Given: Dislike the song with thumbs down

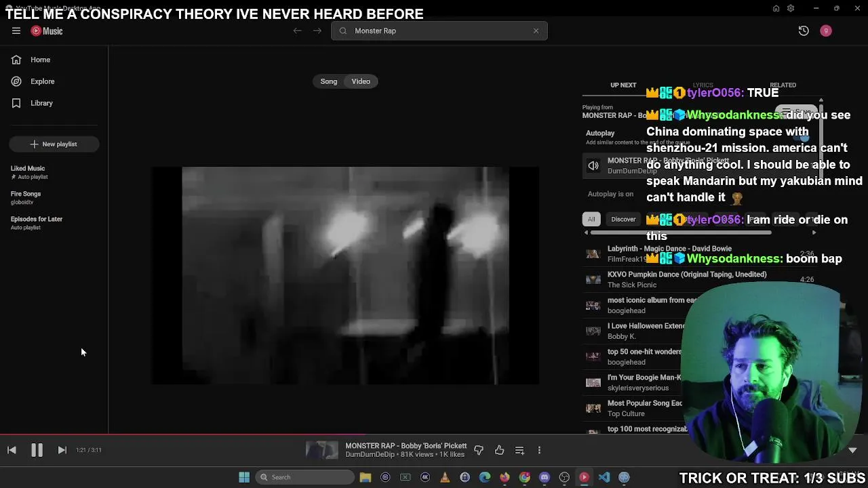Looking at the screenshot, I should 479,450.
